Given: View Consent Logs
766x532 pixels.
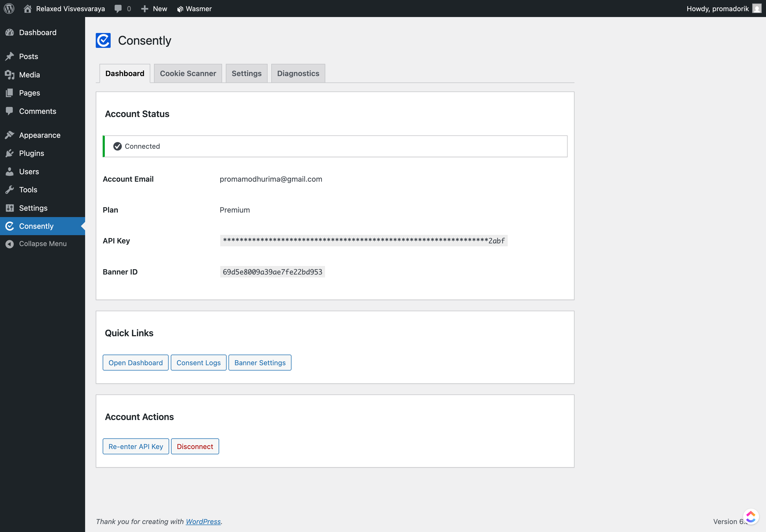Looking at the screenshot, I should [x=198, y=362].
